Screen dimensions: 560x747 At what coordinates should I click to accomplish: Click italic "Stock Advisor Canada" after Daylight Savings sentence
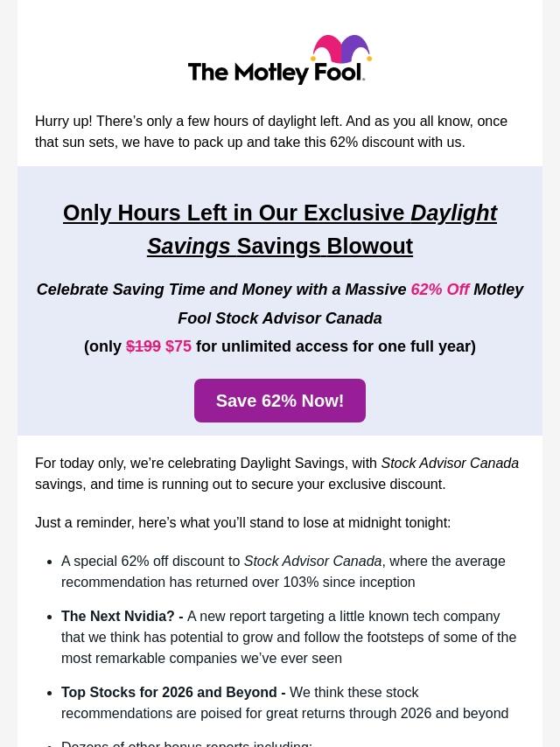click(450, 464)
